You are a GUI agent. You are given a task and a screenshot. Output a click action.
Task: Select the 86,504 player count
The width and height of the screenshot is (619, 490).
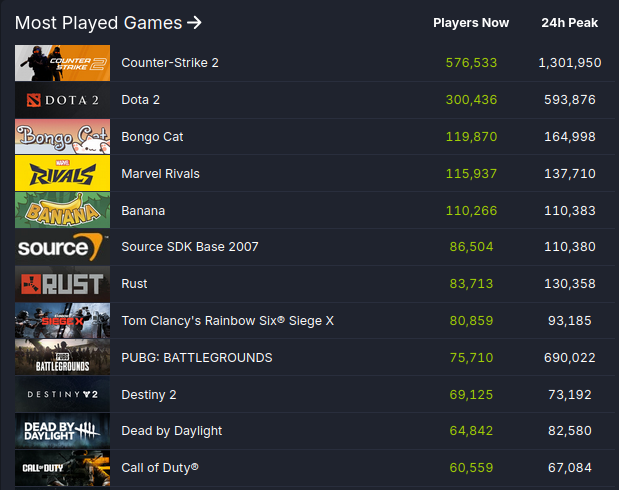471,247
